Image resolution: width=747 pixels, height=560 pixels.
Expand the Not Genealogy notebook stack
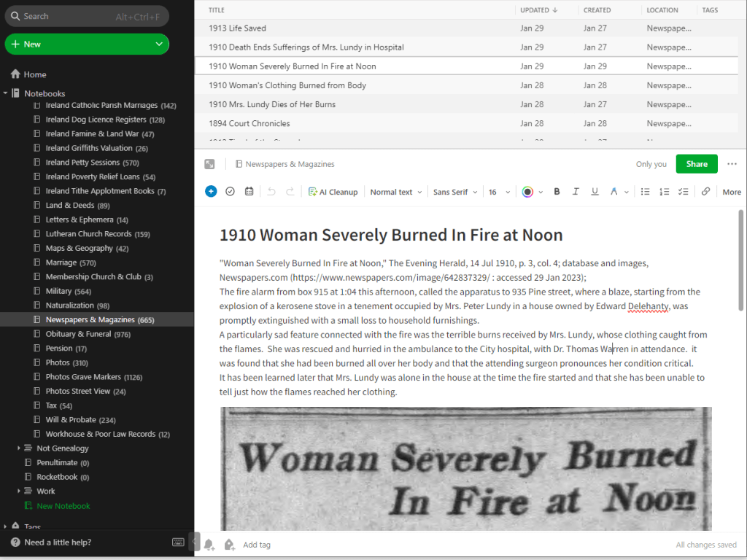(19, 448)
